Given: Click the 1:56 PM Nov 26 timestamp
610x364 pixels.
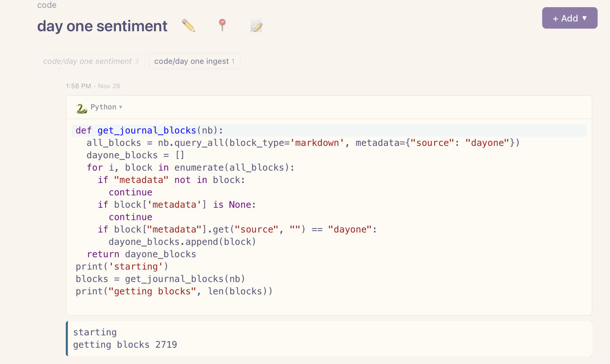Looking at the screenshot, I should click(93, 86).
